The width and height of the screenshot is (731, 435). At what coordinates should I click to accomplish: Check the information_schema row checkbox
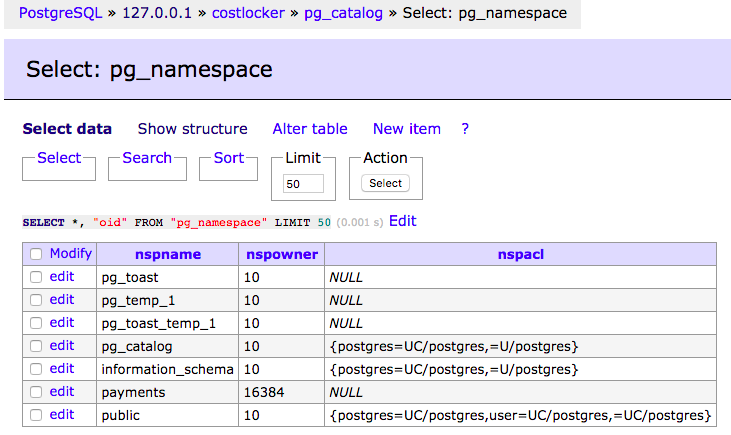pos(36,369)
